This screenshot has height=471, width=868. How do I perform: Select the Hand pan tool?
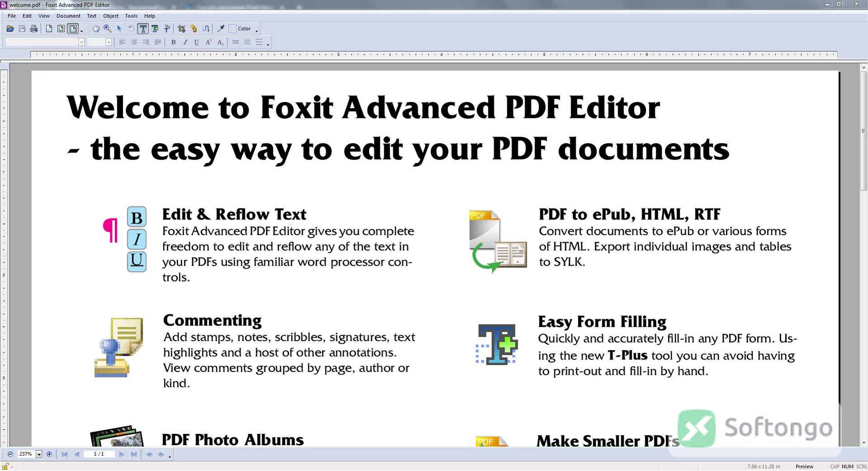pyautogui.click(x=96, y=29)
